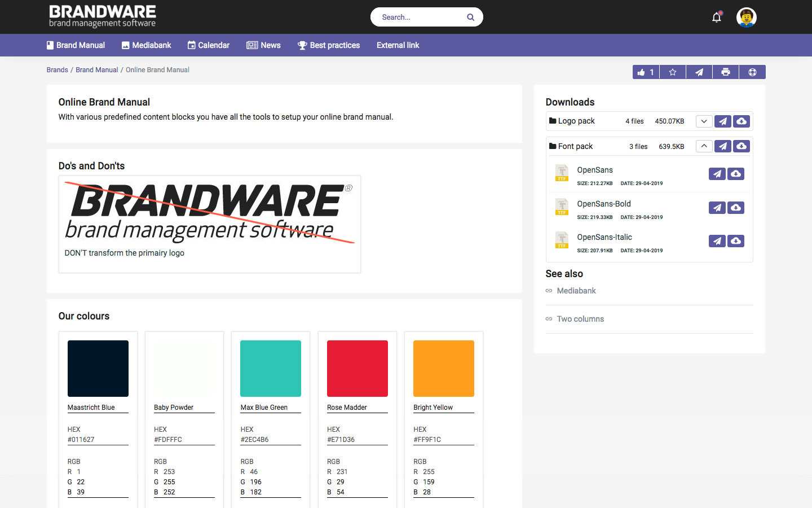Send the OpenSans file
Image resolution: width=812 pixels, height=508 pixels.
tap(717, 174)
